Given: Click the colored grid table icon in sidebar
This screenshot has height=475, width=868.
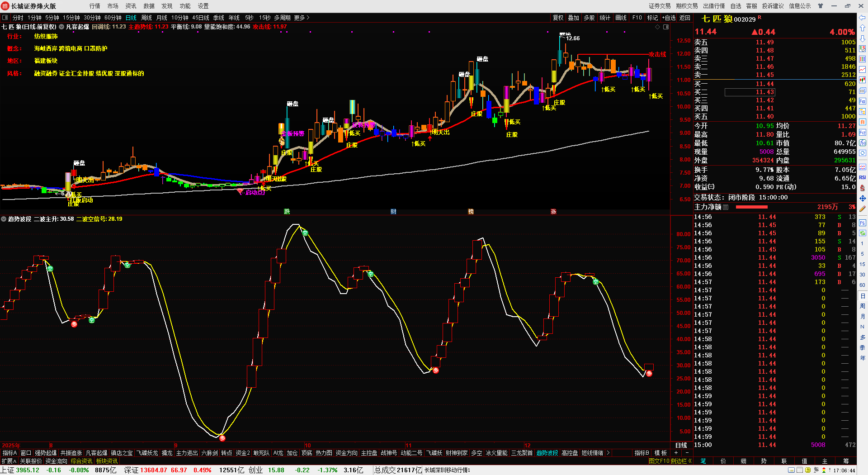Looking at the screenshot, I should [x=863, y=59].
